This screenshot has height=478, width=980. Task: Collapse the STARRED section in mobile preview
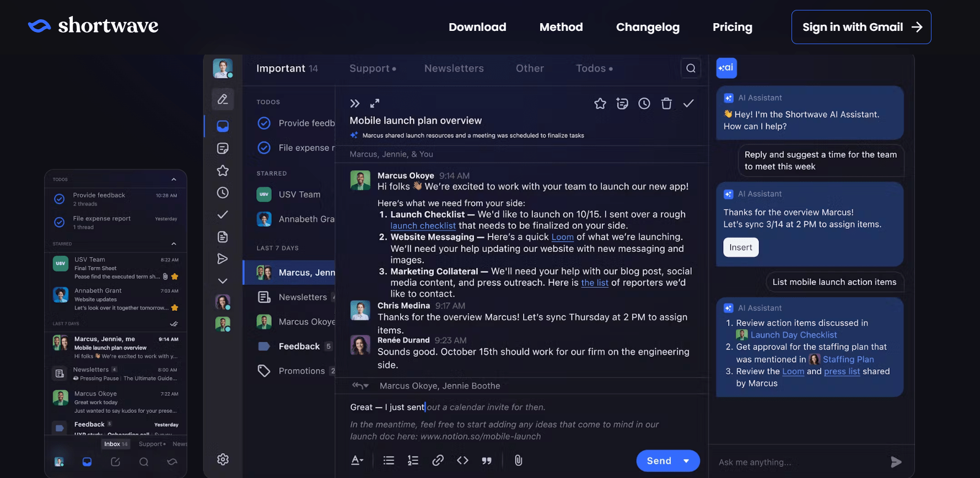pyautogui.click(x=174, y=244)
